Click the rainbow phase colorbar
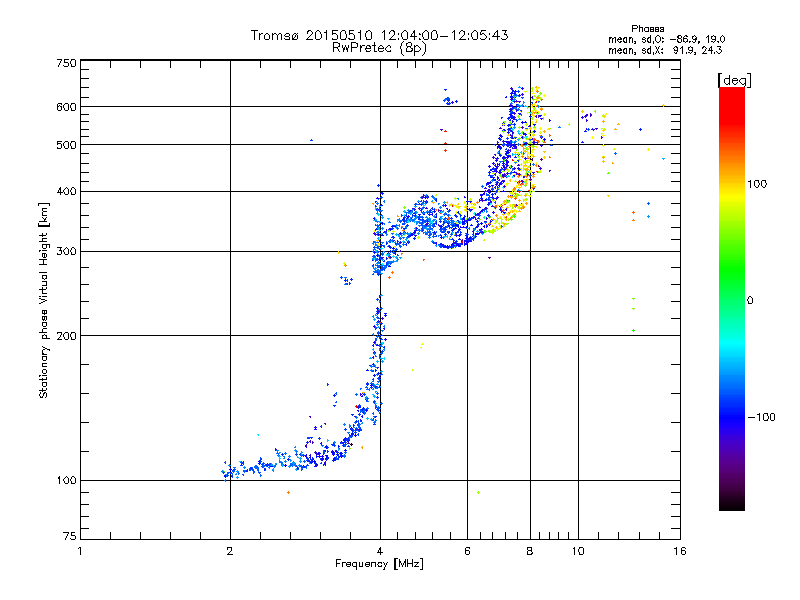The width and height of the screenshot is (800, 600). (x=732, y=299)
